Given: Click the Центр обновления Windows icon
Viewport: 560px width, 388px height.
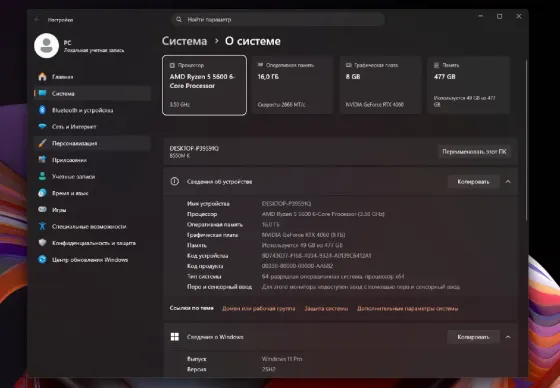Looking at the screenshot, I should 42,259.
